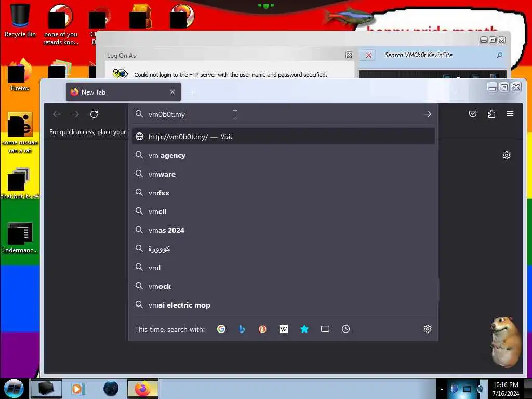
Task: Choose 'vmfxx' search suggestion
Action: click(x=283, y=193)
